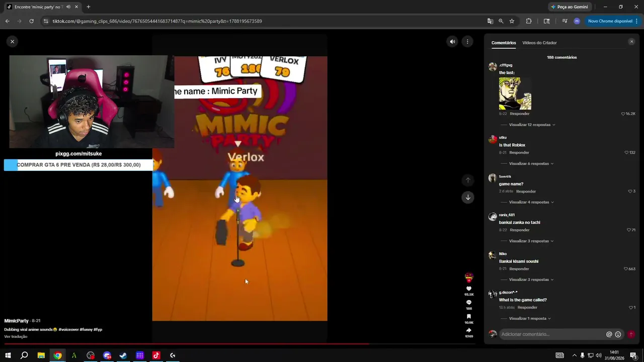Image resolution: width=644 pixels, height=362 pixels.
Task: Expand 1 reply under g.dezon's comment
Action: (530, 318)
